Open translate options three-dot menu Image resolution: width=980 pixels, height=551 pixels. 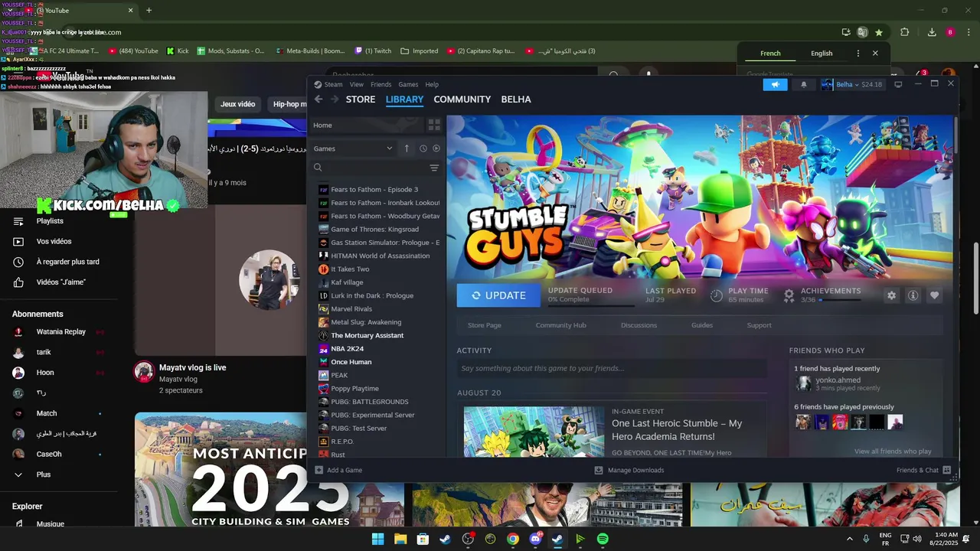pos(857,54)
